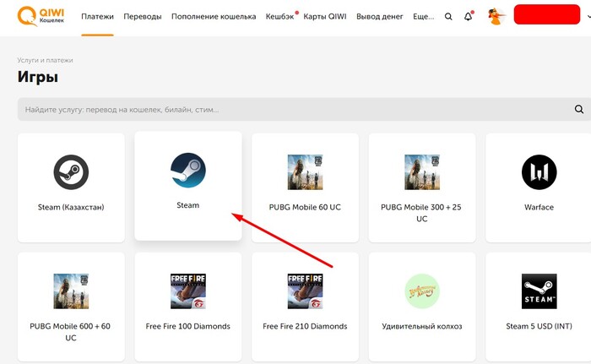Click the blue Steam logo icon

tap(188, 170)
